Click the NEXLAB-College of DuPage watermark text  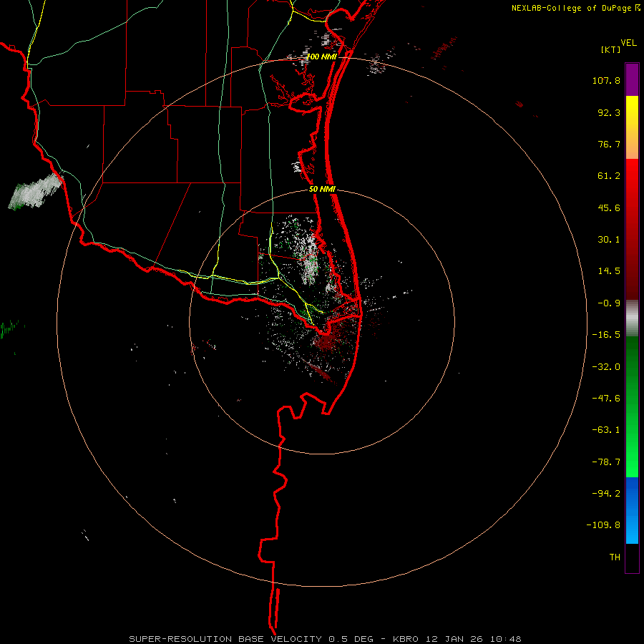[575, 8]
